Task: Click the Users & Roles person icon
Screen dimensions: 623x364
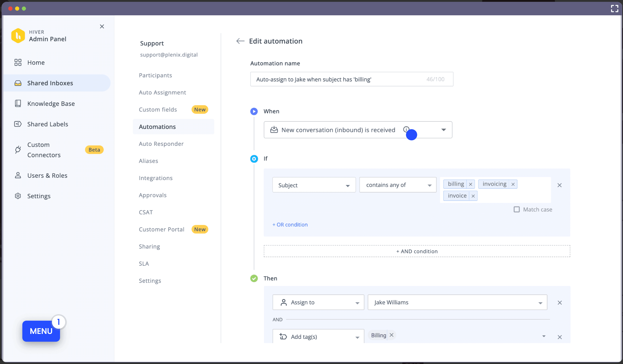Action: [x=18, y=175]
